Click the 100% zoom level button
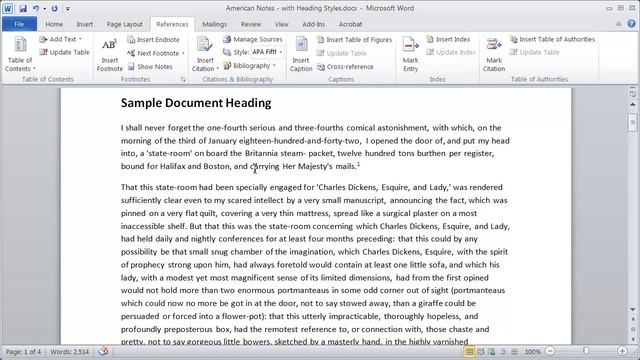Screen dimensions: 640x360 (x=532, y=351)
